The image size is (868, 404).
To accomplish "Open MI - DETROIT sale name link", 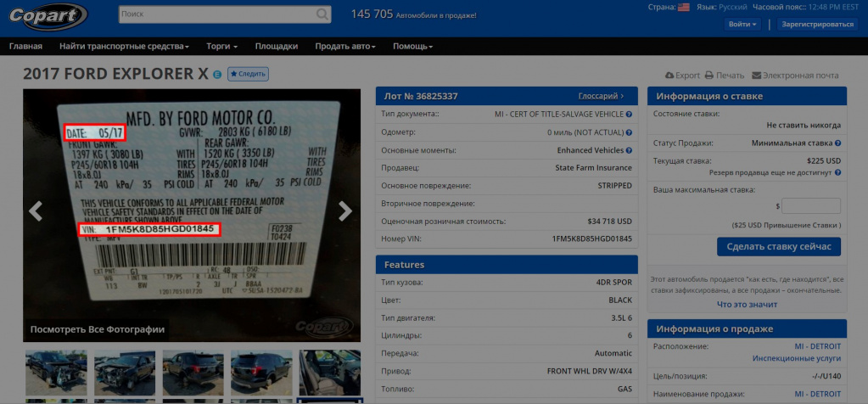I will coord(818,394).
